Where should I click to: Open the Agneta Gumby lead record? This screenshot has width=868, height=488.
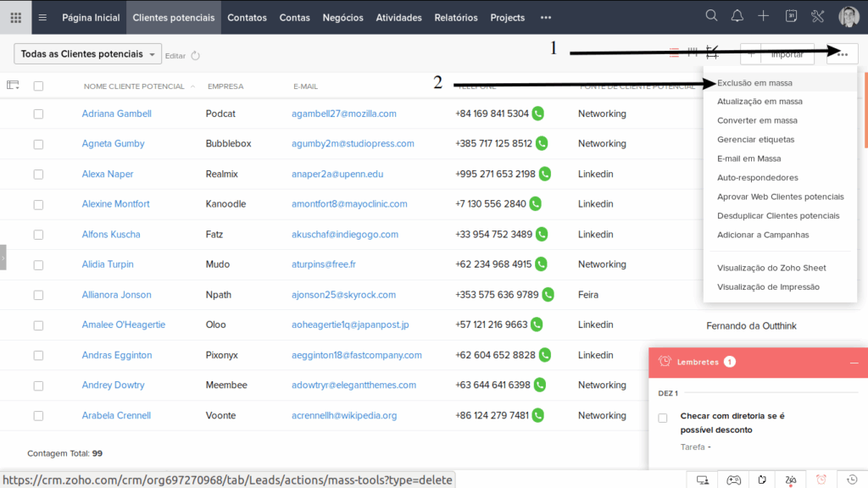[113, 144]
